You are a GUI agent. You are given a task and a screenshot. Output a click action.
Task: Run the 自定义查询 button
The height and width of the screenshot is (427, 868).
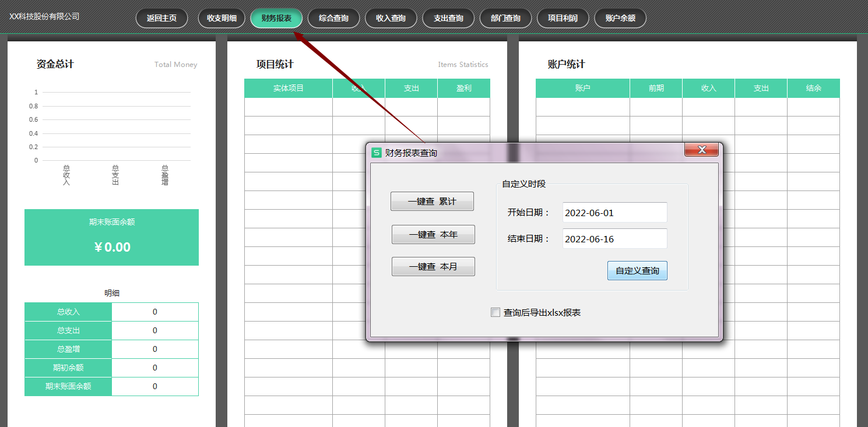point(637,271)
